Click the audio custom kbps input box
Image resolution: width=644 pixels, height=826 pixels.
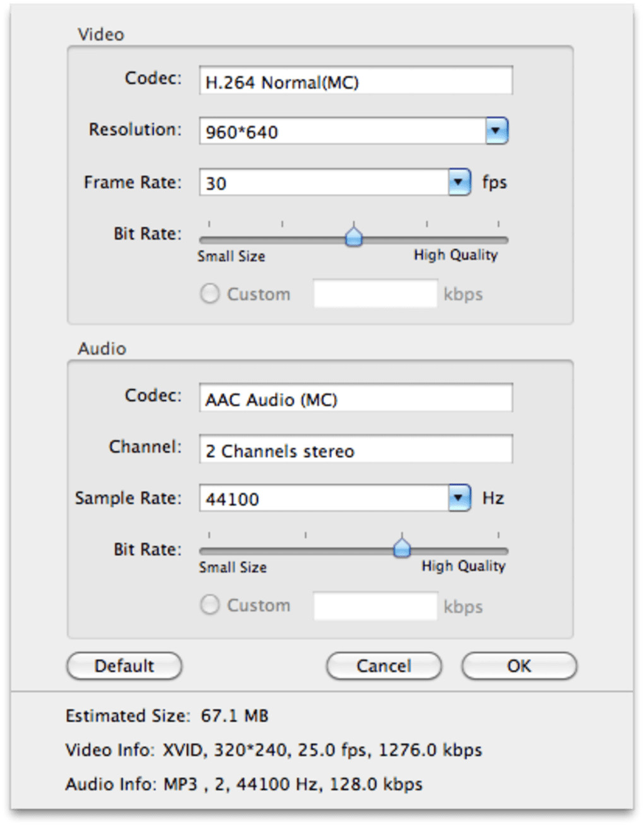[375, 606]
